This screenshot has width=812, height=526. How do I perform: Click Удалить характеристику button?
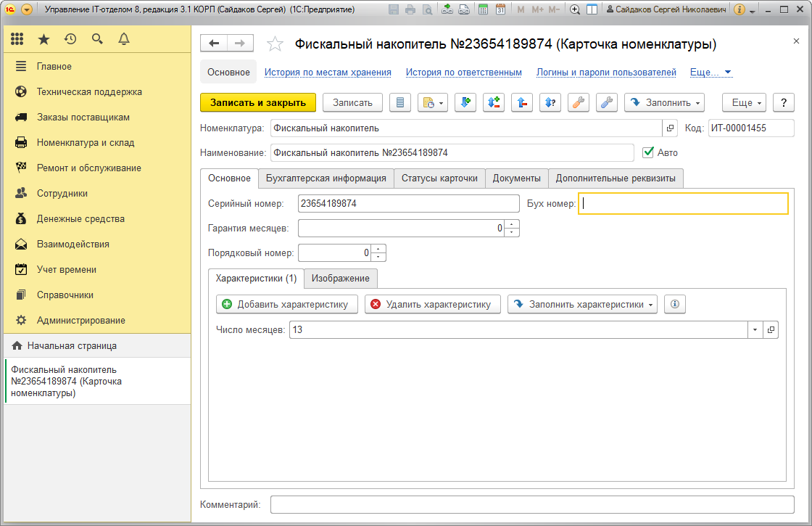coord(433,304)
